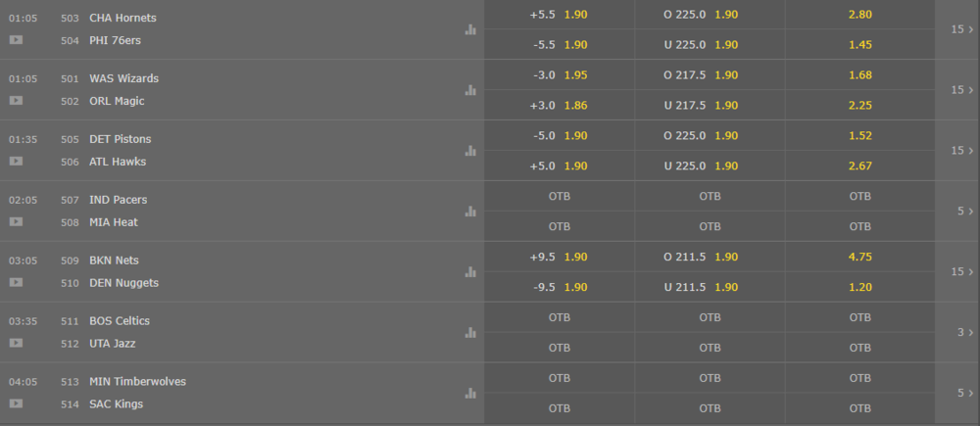Viewport: 980px width, 426px height.
Task: Open the ATL Hawks team name
Action: [118, 162]
